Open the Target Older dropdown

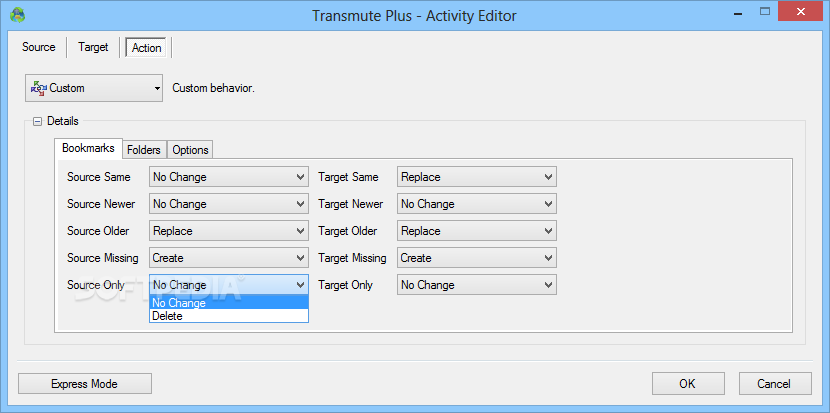point(476,231)
